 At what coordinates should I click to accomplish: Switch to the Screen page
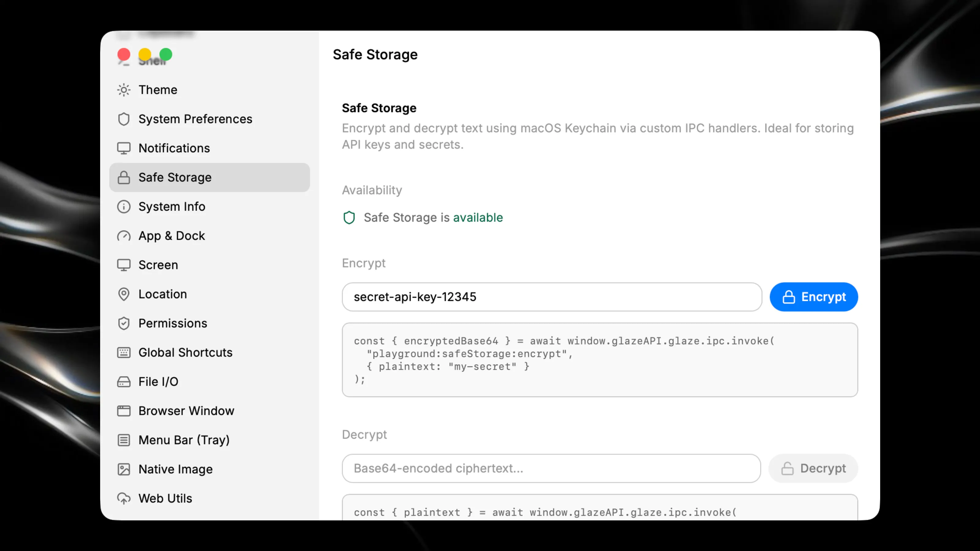coord(209,265)
